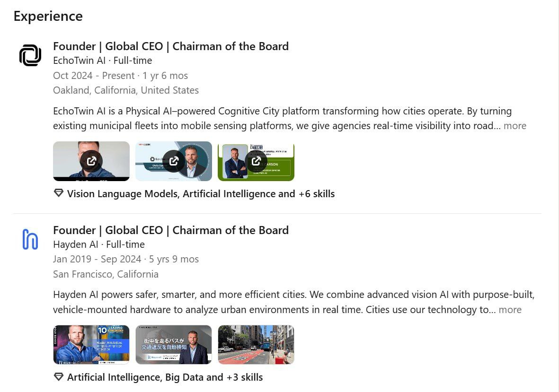The width and height of the screenshot is (559, 392).
Task: Open external link icon on first EchoTwin thumbnail
Action: pyautogui.click(x=91, y=161)
